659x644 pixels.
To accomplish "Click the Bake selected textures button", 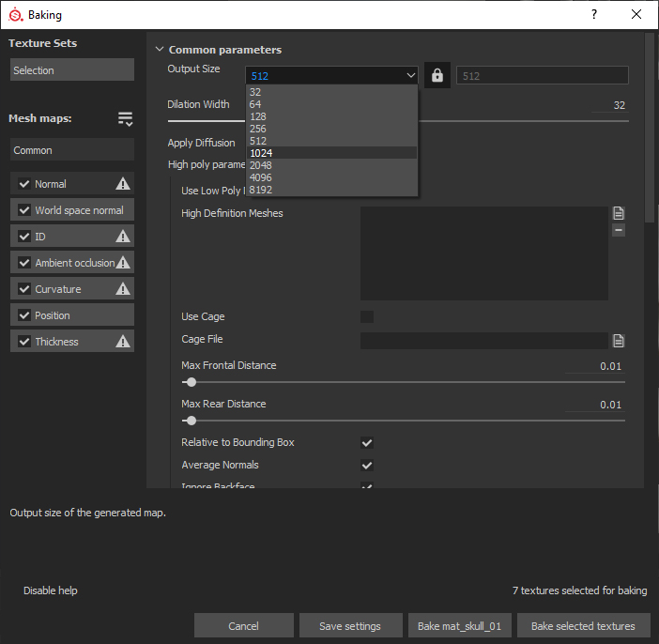I will click(582, 626).
